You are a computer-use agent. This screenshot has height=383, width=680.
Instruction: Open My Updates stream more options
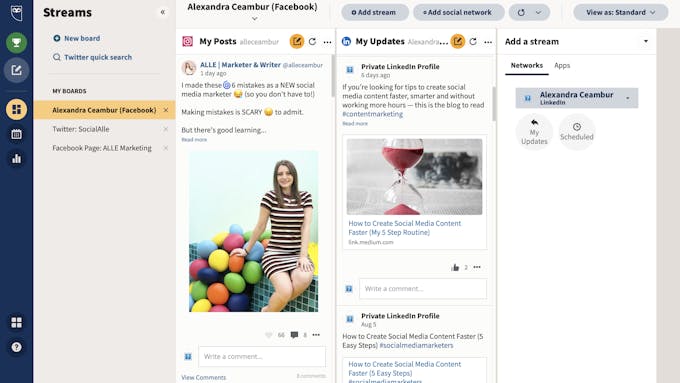[488, 42]
